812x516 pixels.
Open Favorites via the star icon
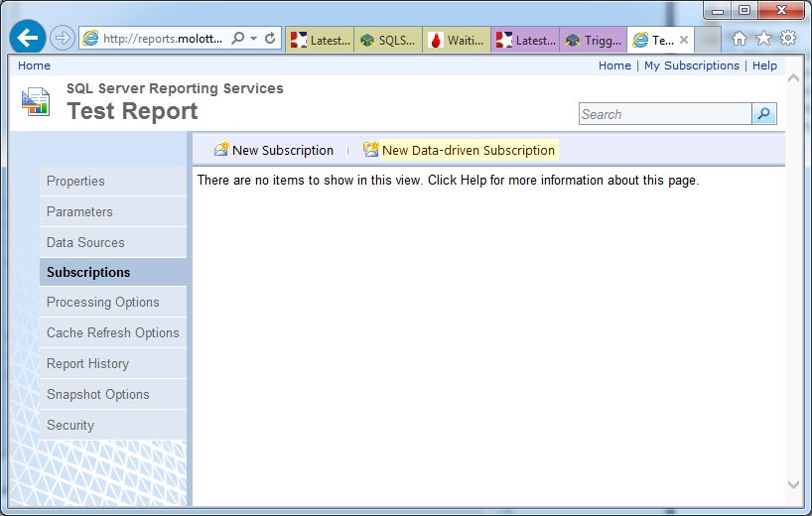pos(763,39)
